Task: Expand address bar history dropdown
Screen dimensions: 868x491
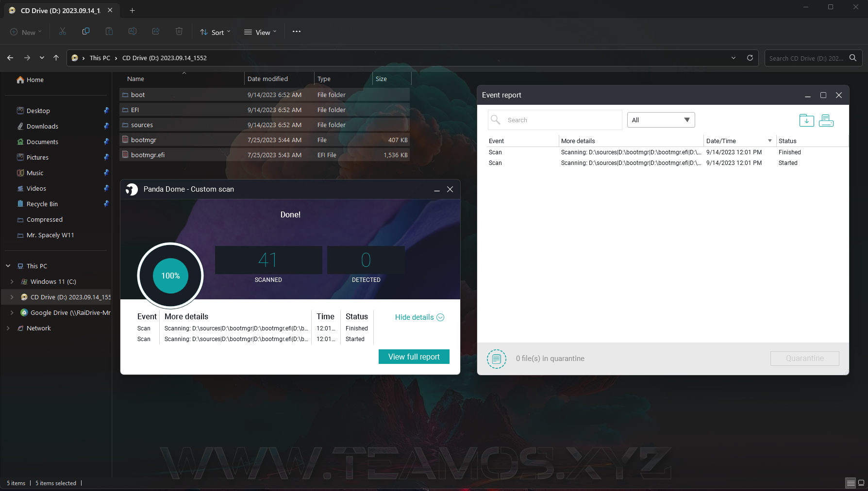Action: coord(734,58)
